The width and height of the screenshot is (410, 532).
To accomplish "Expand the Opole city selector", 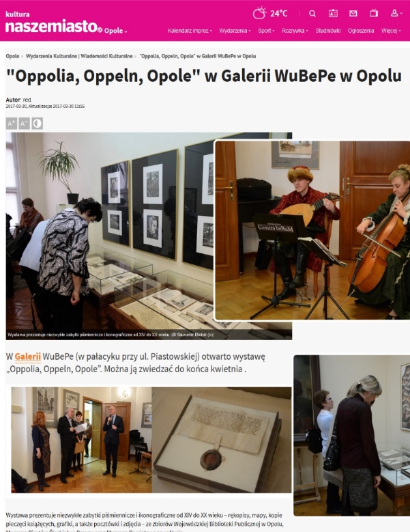I will (x=115, y=31).
